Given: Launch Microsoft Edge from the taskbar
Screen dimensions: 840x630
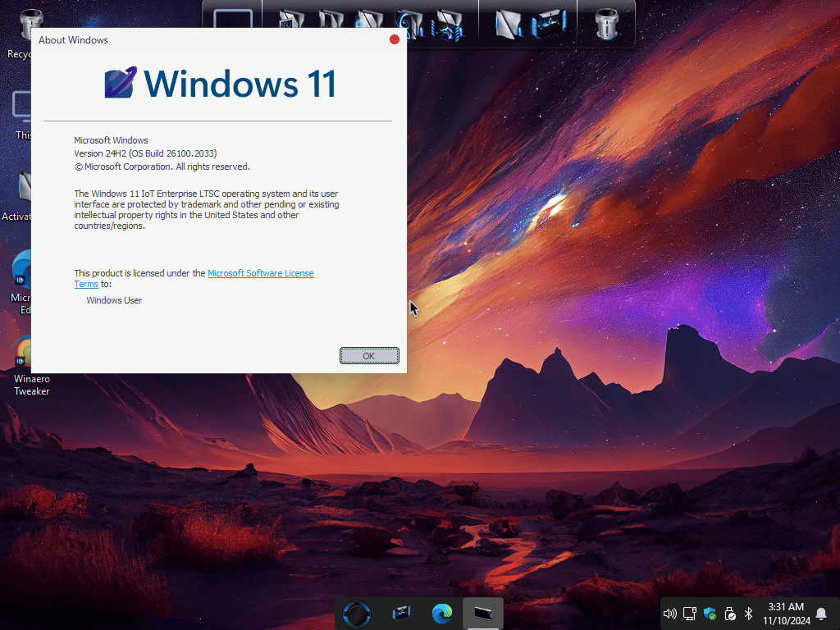Looking at the screenshot, I should pos(442,614).
